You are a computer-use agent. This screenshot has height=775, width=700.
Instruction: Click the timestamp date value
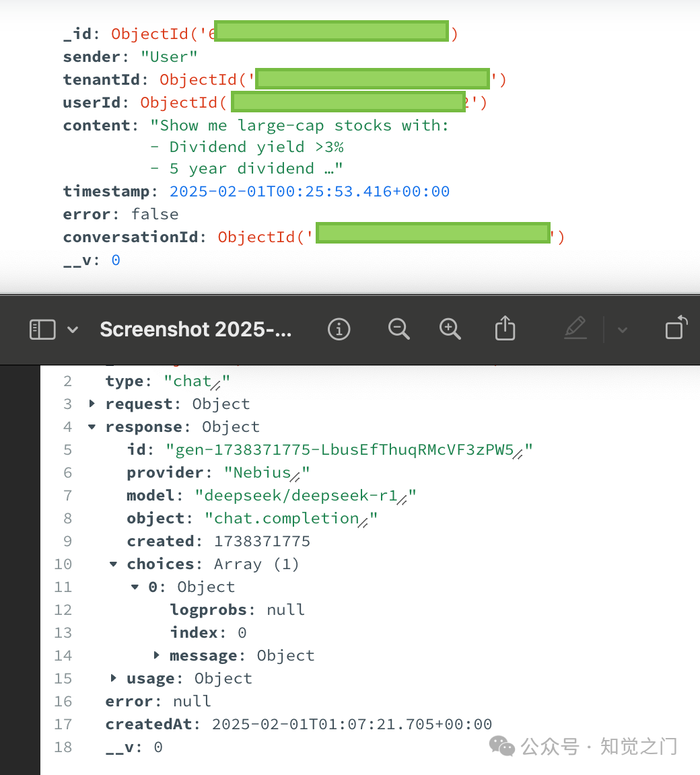point(310,191)
